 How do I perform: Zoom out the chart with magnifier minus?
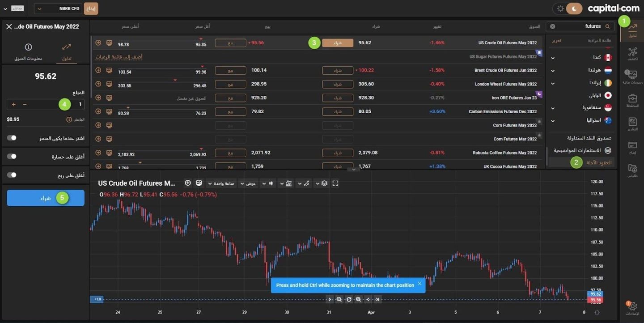[x=339, y=299]
